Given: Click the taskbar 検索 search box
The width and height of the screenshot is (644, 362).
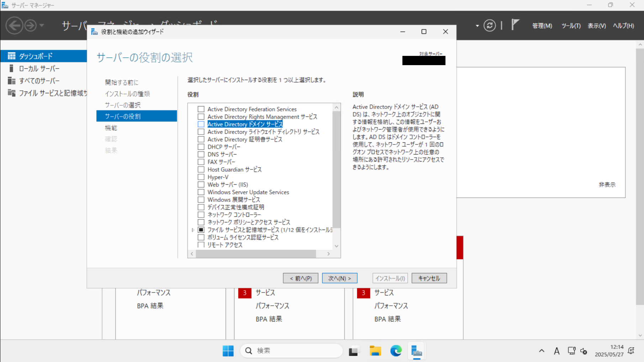Looking at the screenshot, I should pyautogui.click(x=291, y=351).
